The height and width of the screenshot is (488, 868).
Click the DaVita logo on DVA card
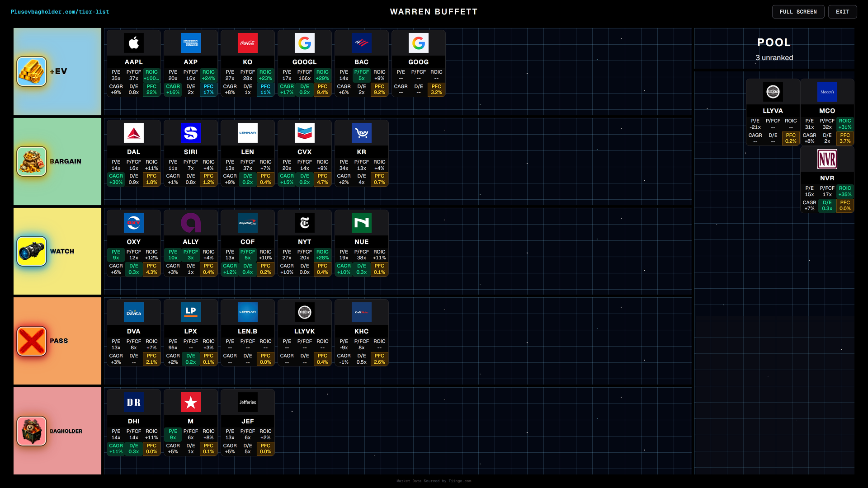(134, 312)
